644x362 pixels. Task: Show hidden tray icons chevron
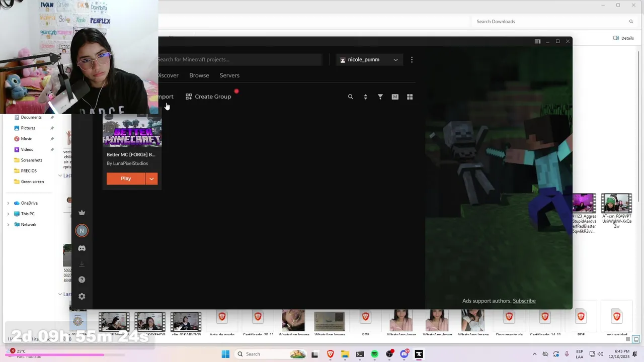click(534, 354)
